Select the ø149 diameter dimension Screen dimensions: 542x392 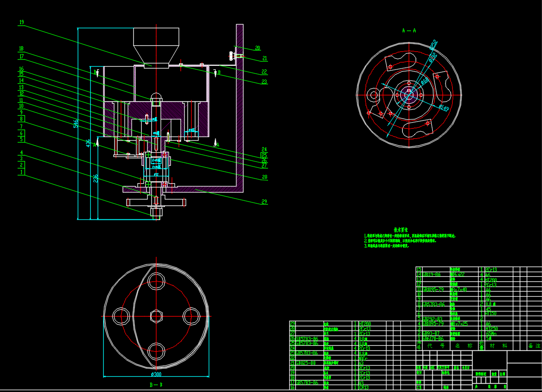(443, 109)
